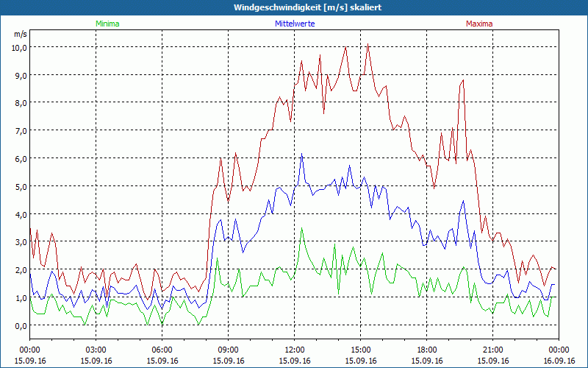Click the date under the 12:00 label

coord(295,361)
